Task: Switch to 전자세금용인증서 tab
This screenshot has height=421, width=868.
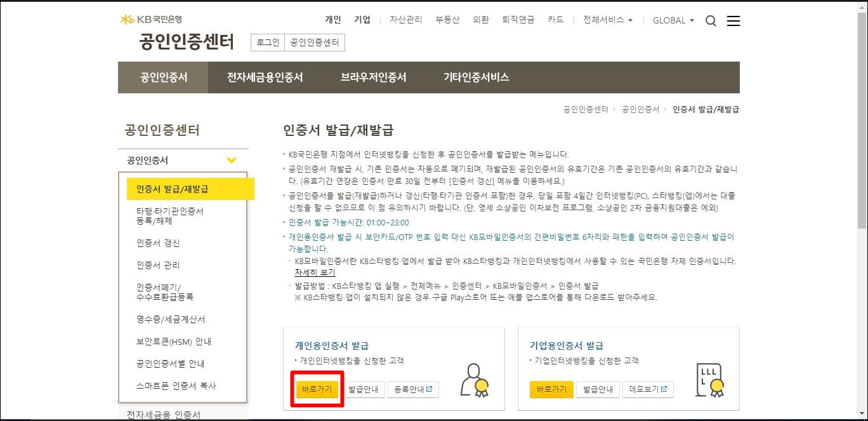Action: (265, 77)
